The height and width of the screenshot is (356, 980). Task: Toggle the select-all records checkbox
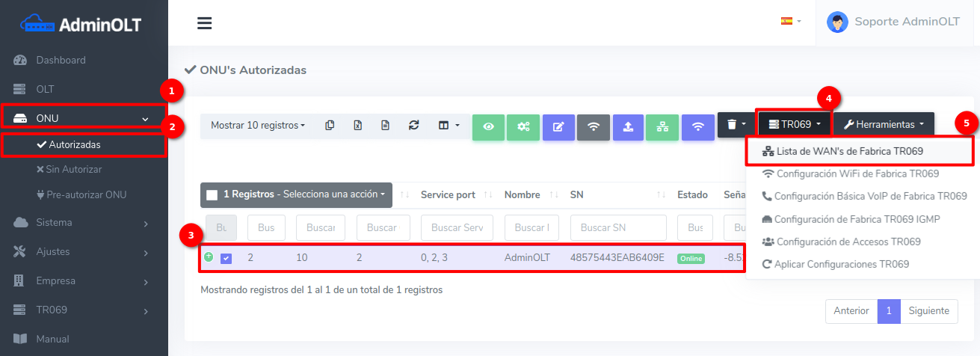212,194
